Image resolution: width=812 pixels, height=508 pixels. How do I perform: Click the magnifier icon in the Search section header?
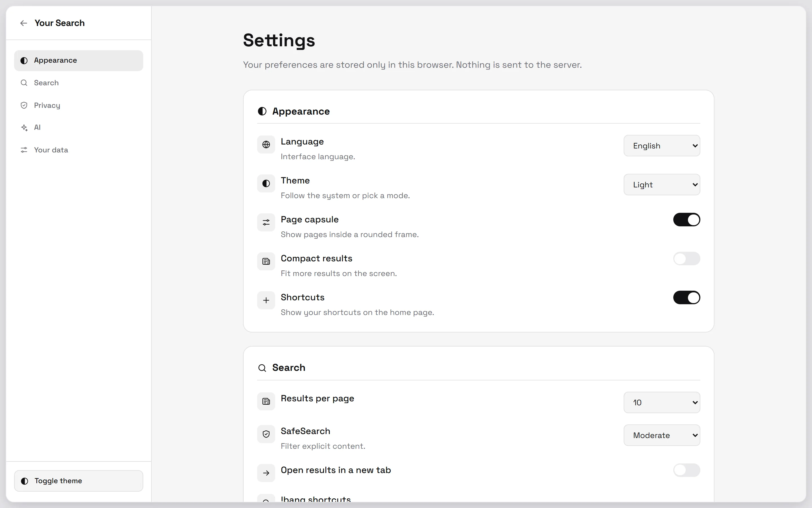point(262,368)
